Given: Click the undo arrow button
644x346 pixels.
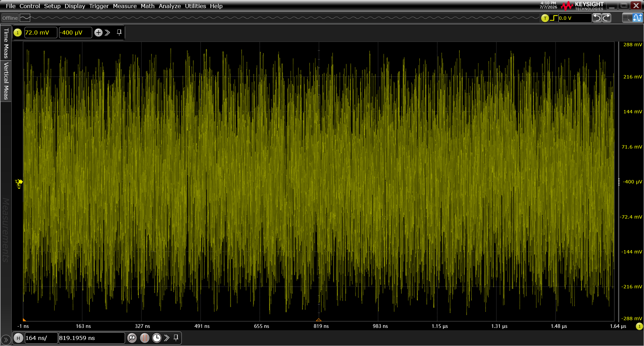Looking at the screenshot, I should pyautogui.click(x=597, y=18).
